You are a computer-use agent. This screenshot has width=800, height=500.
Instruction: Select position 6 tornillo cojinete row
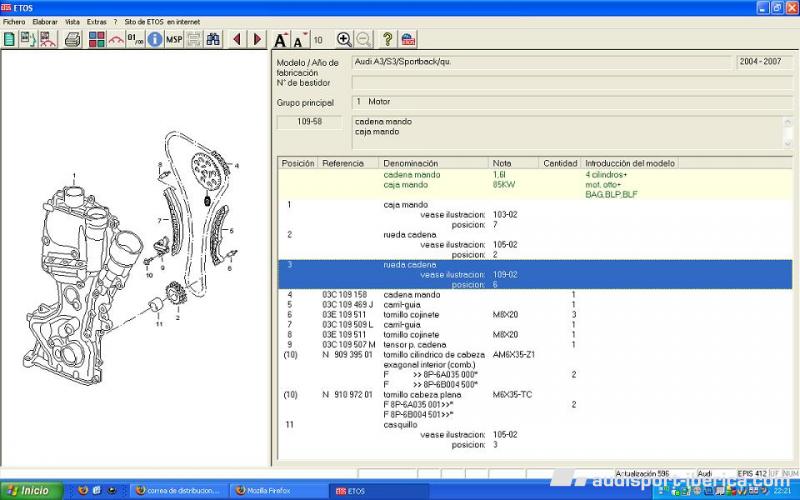pyautogui.click(x=535, y=315)
